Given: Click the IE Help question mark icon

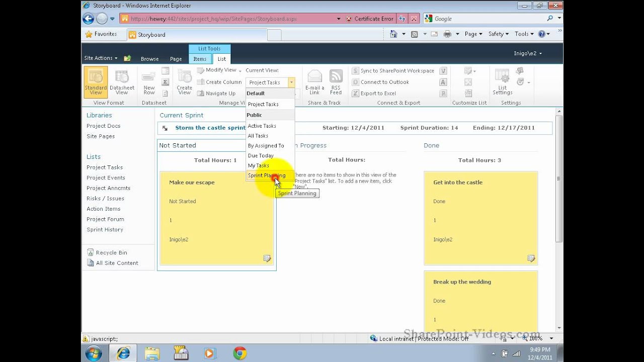Looking at the screenshot, I should (x=541, y=34).
